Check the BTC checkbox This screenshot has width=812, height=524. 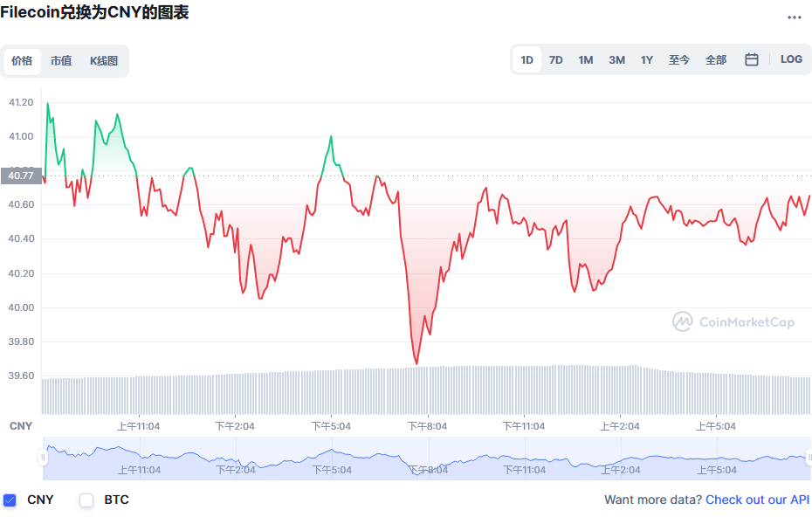tap(86, 500)
